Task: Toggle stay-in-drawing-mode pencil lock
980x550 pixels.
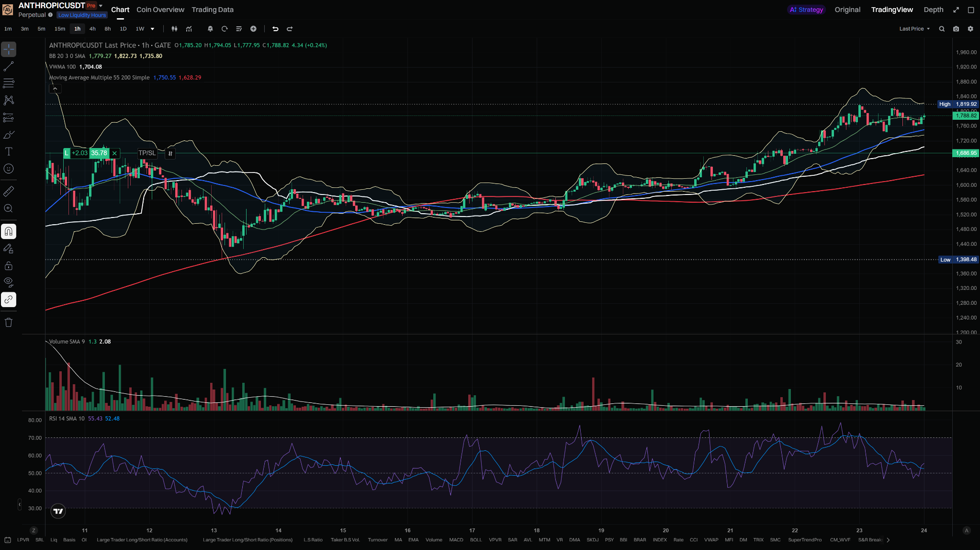Action: coord(9,249)
